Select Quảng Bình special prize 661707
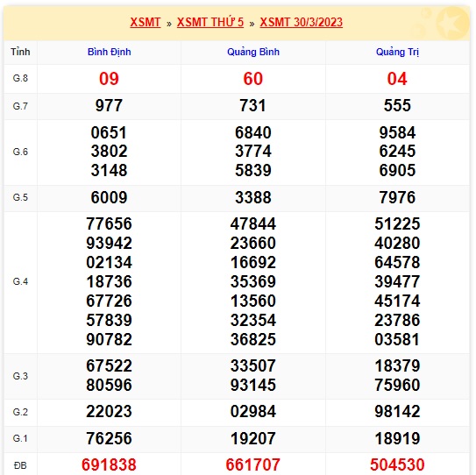 252,464
